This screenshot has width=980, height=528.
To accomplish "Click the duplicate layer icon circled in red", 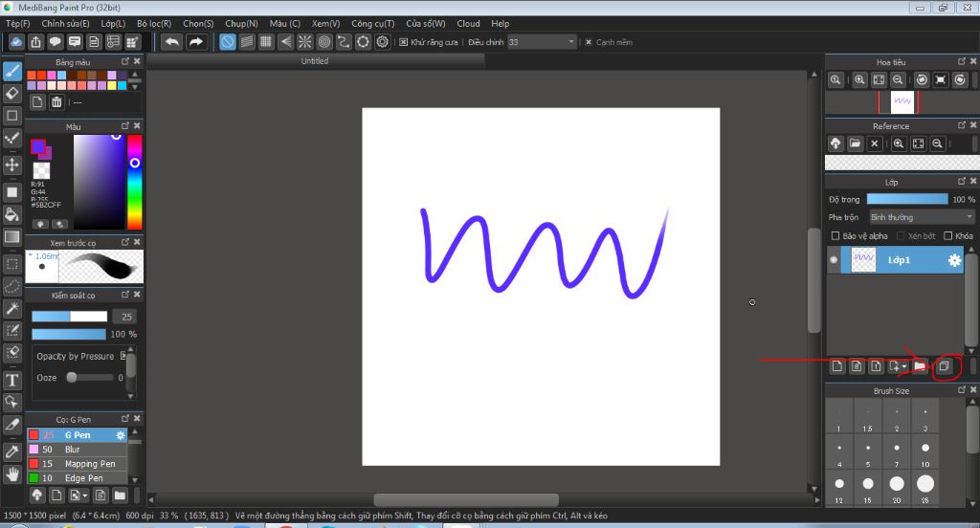I will (944, 365).
